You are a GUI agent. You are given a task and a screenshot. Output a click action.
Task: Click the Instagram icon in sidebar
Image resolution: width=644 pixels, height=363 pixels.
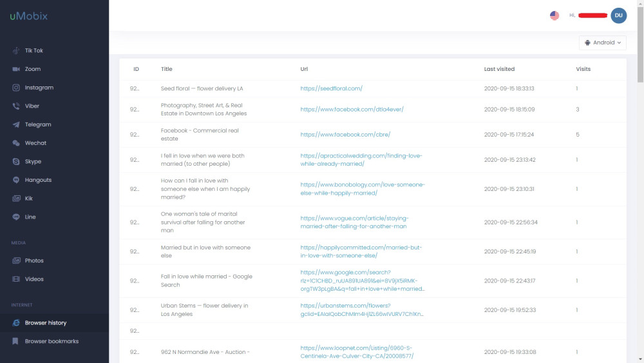pos(16,88)
